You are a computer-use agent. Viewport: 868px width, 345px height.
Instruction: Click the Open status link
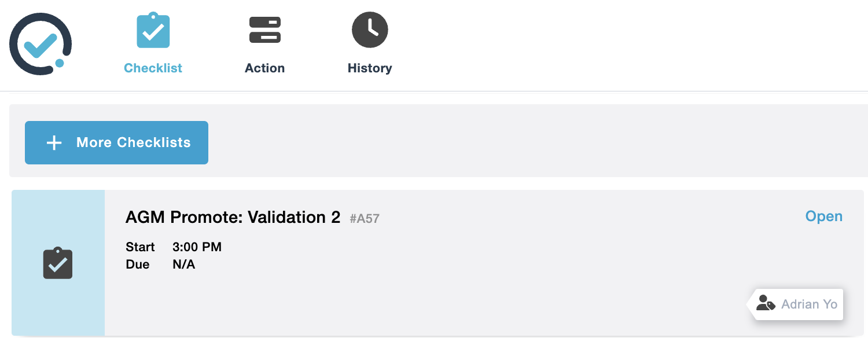point(823,216)
